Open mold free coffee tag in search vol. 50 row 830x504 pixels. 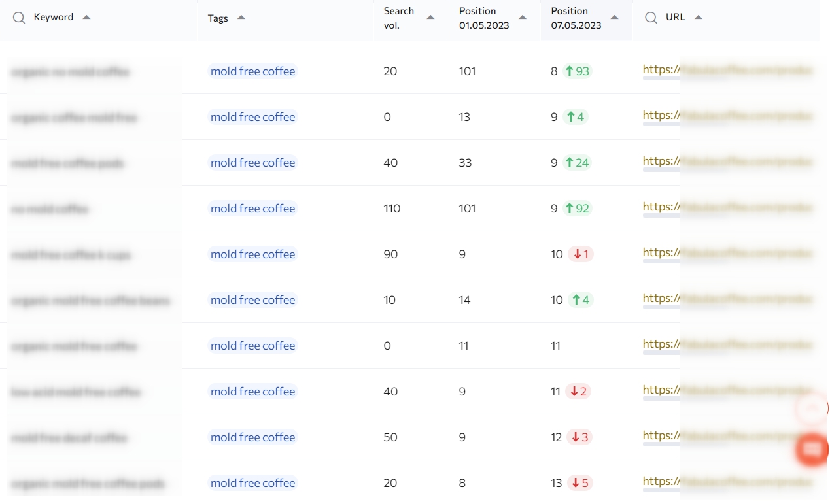click(x=252, y=437)
